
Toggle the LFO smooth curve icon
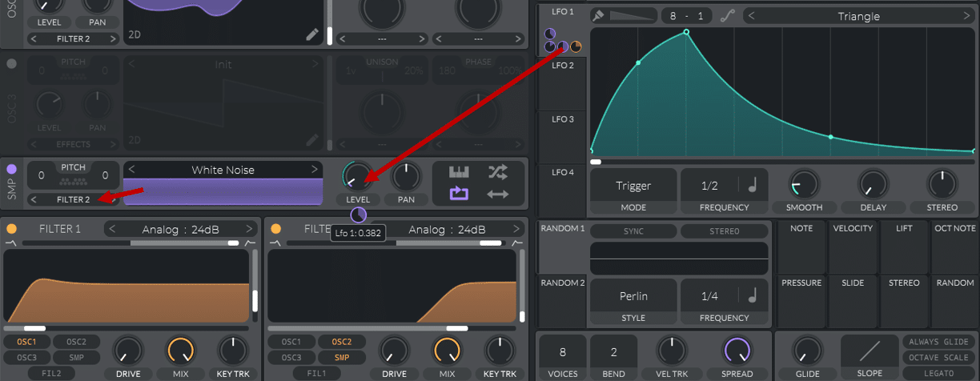[727, 16]
